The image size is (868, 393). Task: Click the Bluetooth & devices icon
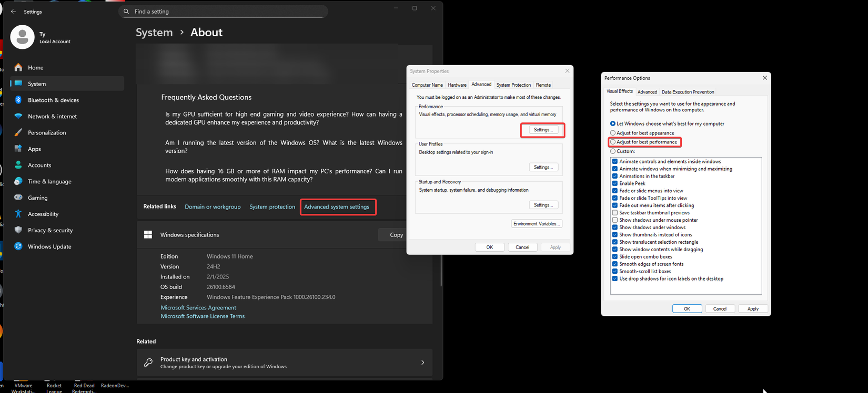point(18,100)
